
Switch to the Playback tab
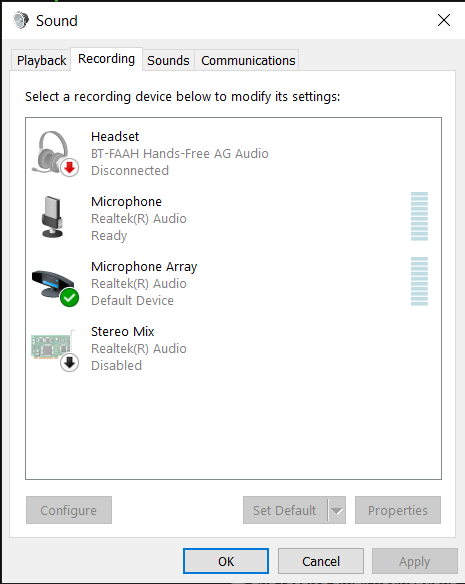[x=41, y=60]
